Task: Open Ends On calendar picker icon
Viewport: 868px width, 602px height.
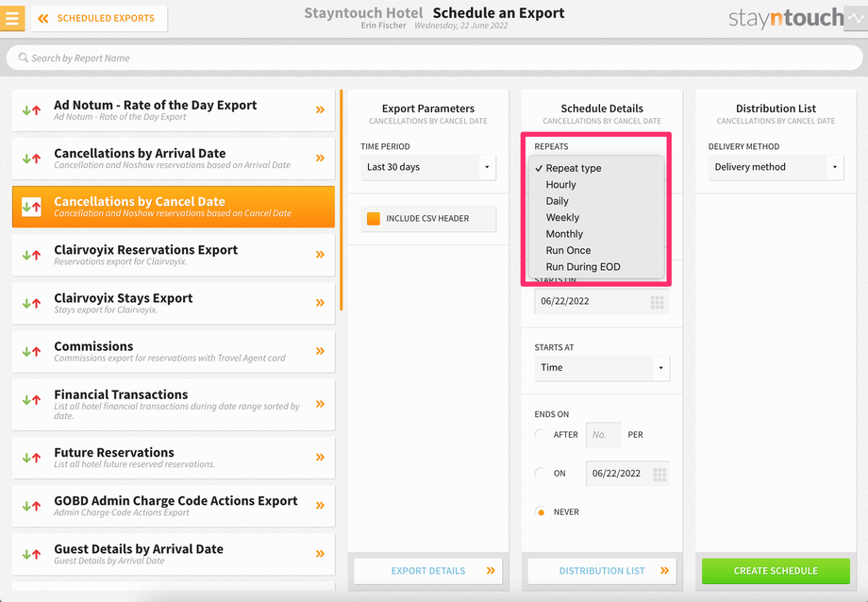Action: pyautogui.click(x=659, y=475)
